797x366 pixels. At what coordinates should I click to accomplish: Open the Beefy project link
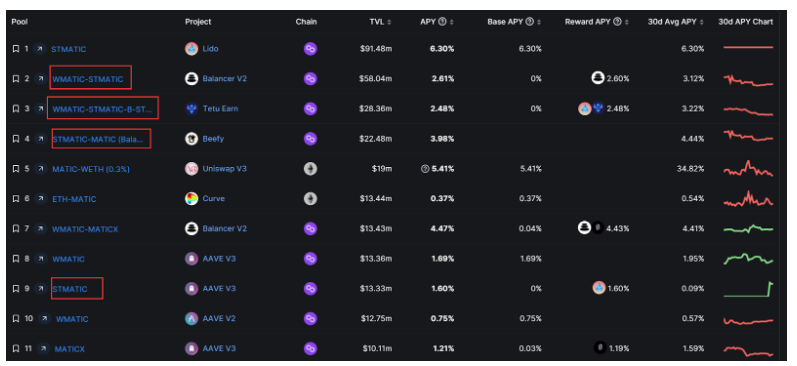213,139
